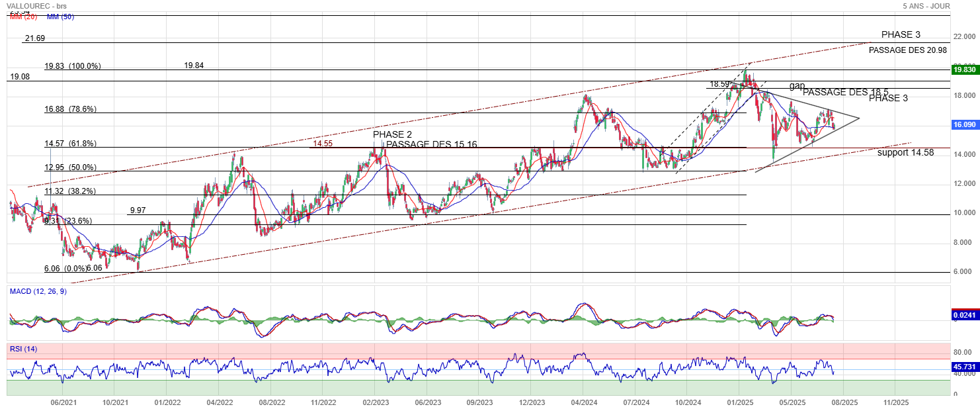Select the 10/2021 date on time axis
The height and width of the screenshot is (409, 980).
click(116, 402)
